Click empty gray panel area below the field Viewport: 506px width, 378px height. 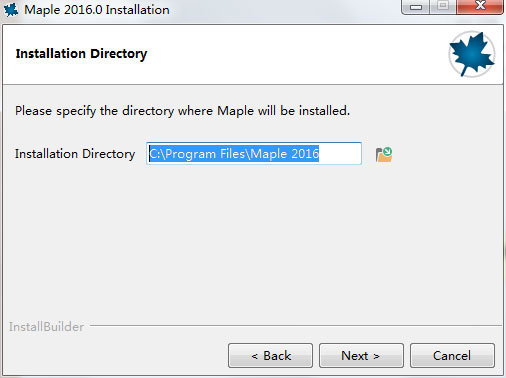253,243
